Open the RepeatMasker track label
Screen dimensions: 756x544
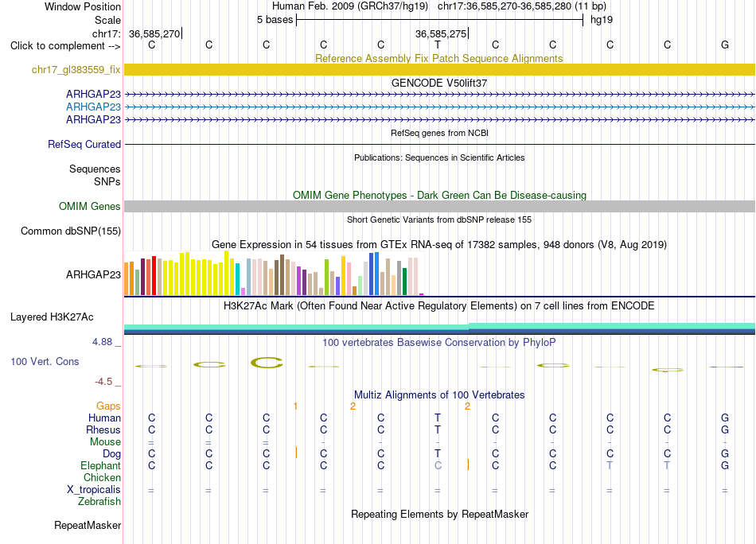(88, 525)
